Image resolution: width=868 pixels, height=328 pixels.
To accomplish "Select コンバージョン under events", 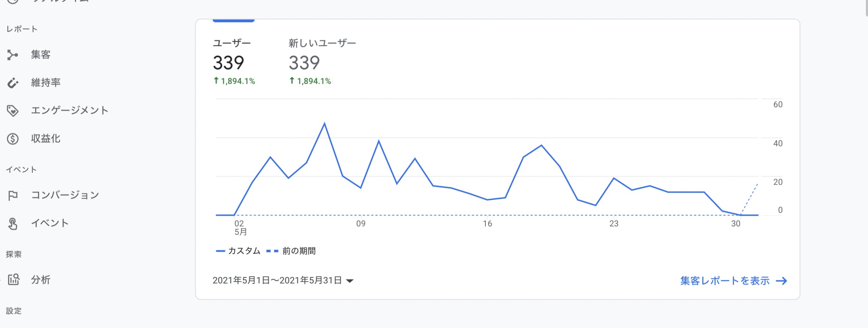I will [65, 195].
